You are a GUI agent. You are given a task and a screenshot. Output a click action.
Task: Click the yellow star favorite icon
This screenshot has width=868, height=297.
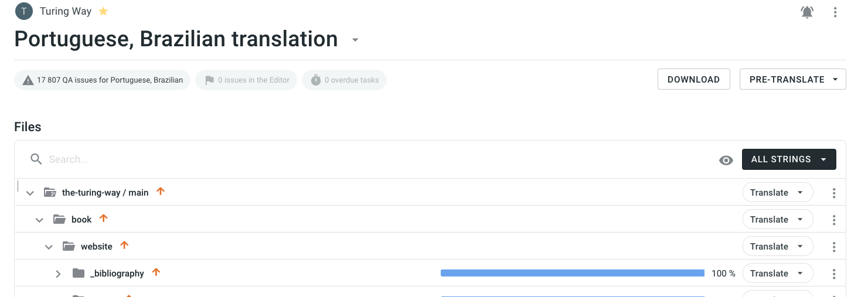(x=103, y=11)
